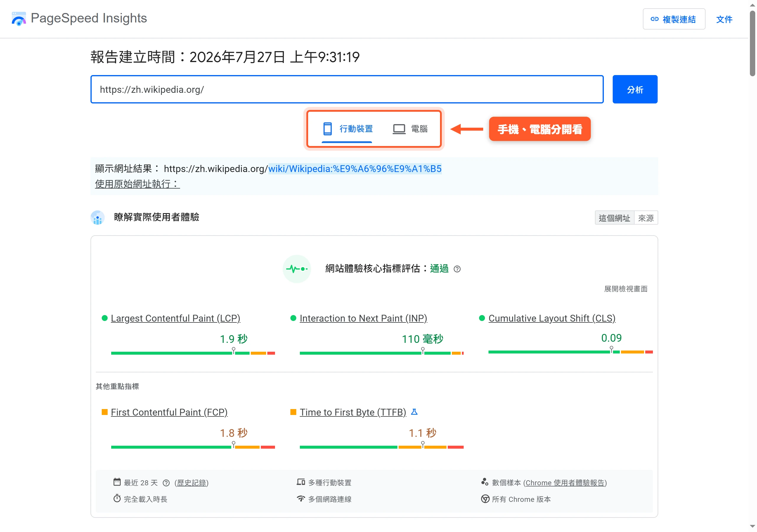Expand view via 展開檢視畫面
This screenshot has width=757, height=532.
coord(625,289)
